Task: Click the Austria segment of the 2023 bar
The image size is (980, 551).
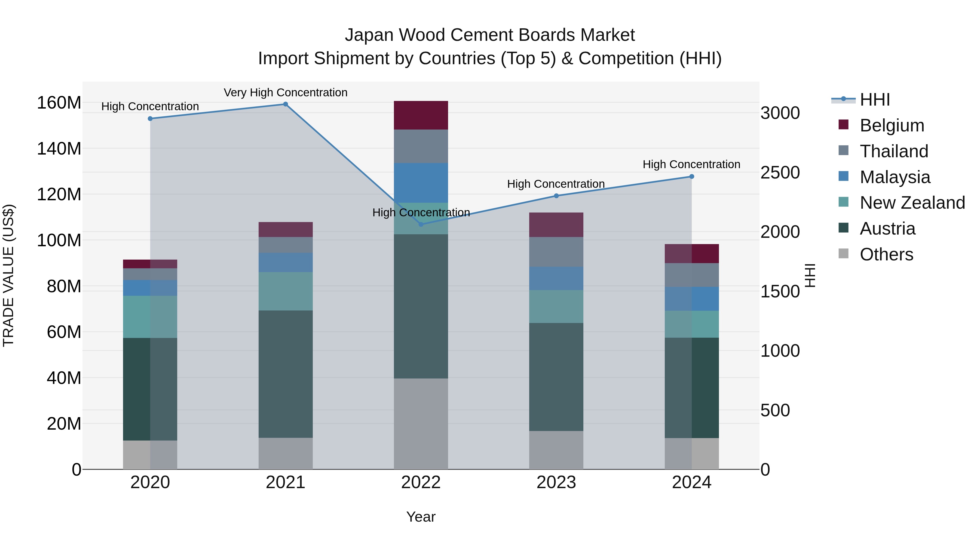Action: [556, 377]
